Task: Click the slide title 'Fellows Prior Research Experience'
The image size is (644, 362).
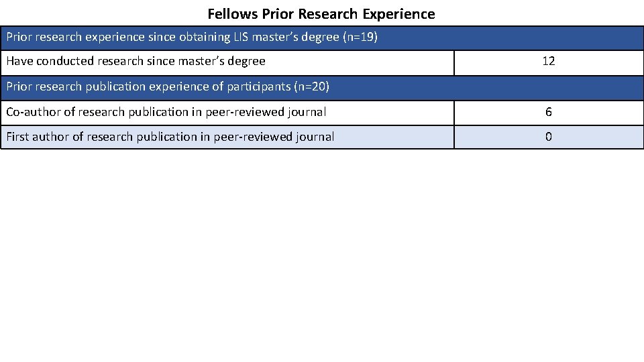Action: coord(321,14)
